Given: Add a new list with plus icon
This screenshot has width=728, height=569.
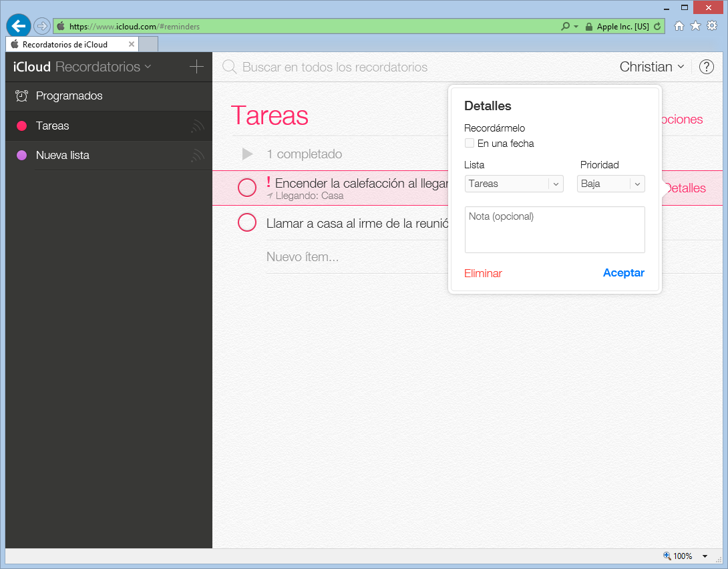Looking at the screenshot, I should point(196,66).
